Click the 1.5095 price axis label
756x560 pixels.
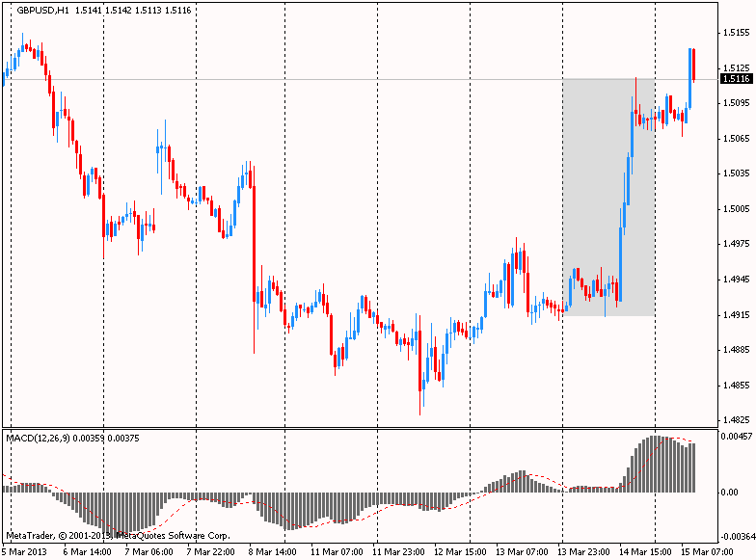click(737, 102)
